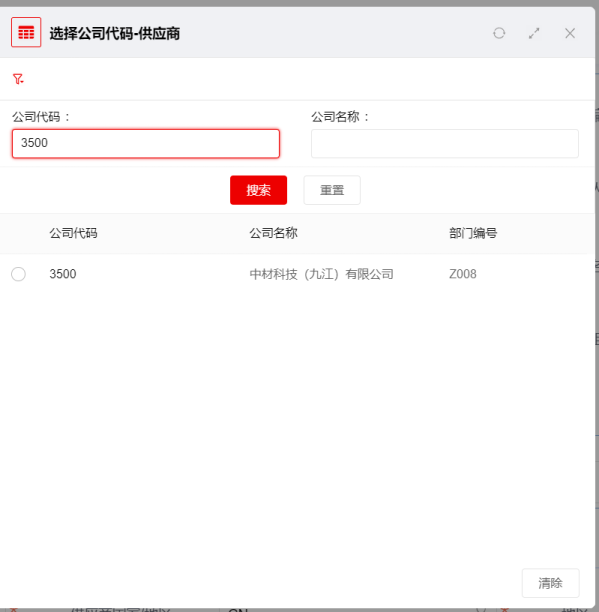Select the 3500 cell in the results row
Screen dimensions: 599x612
click(63, 274)
